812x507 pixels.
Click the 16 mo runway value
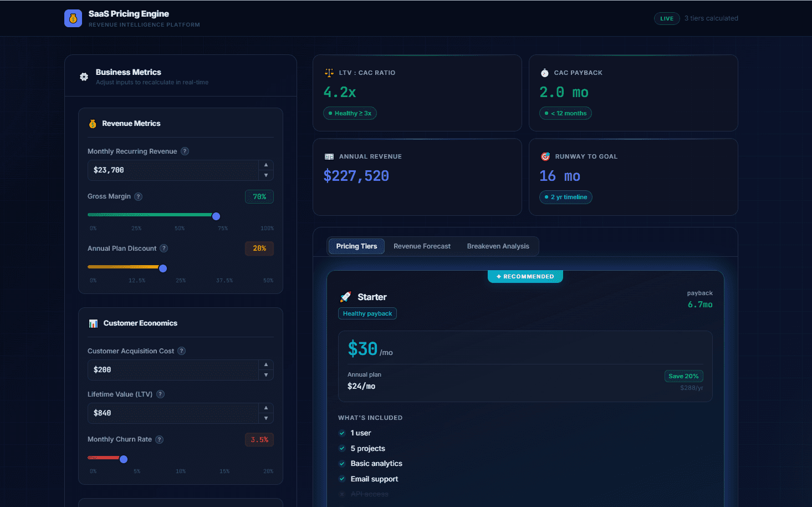pos(560,176)
